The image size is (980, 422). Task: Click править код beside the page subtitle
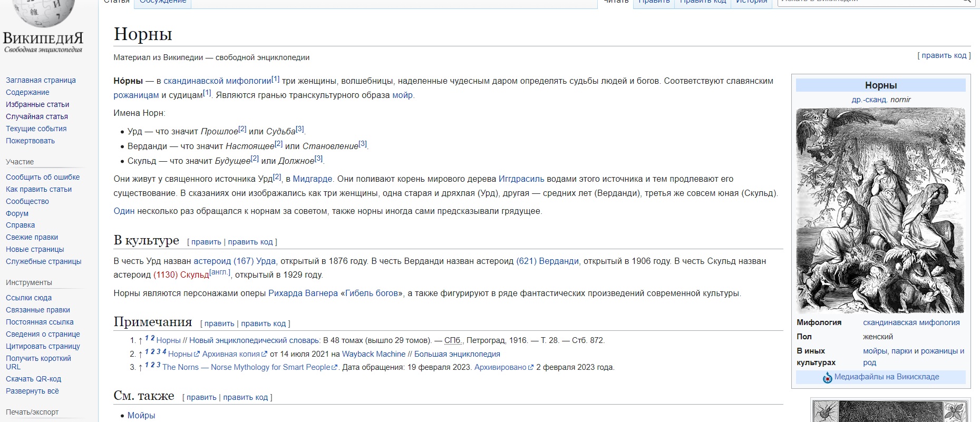944,55
